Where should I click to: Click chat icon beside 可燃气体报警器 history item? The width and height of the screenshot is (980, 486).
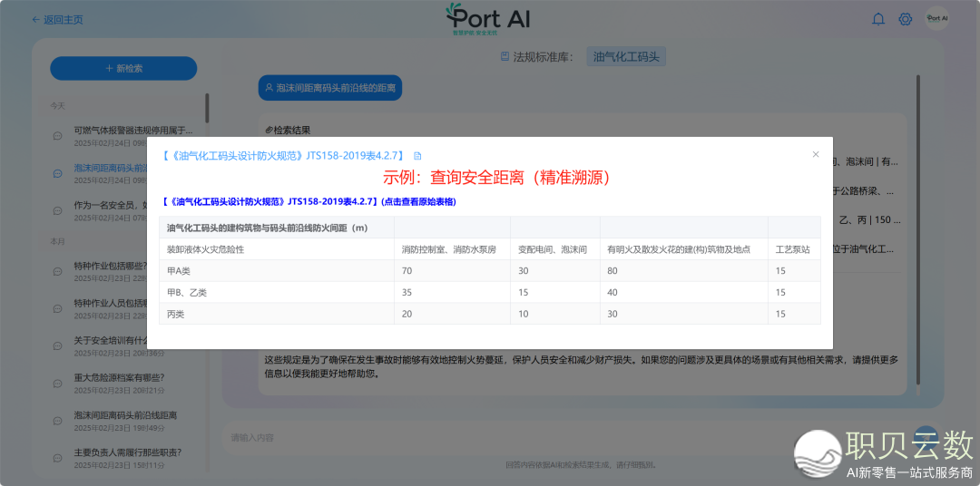(57, 136)
